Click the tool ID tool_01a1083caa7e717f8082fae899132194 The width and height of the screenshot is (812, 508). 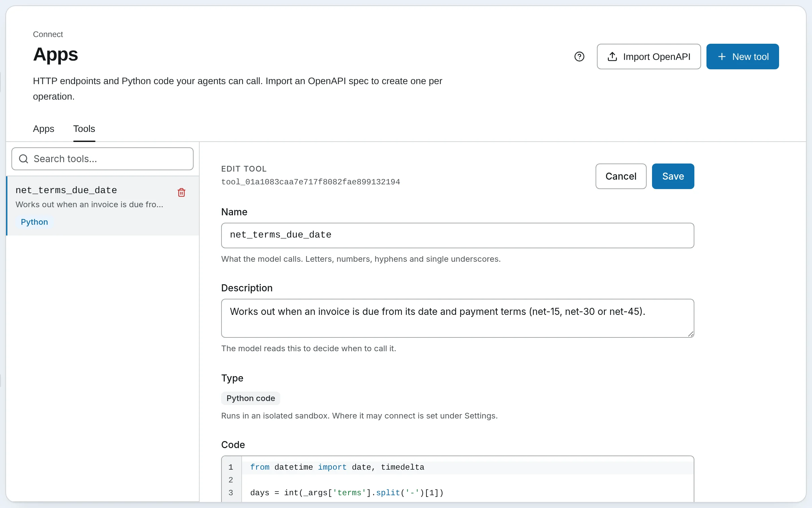(311, 182)
